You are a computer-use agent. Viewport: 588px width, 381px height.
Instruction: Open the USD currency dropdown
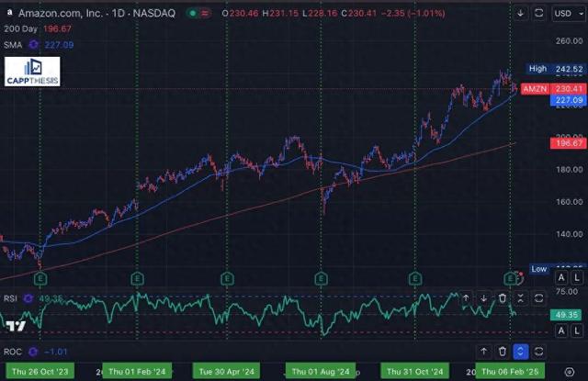[563, 14]
